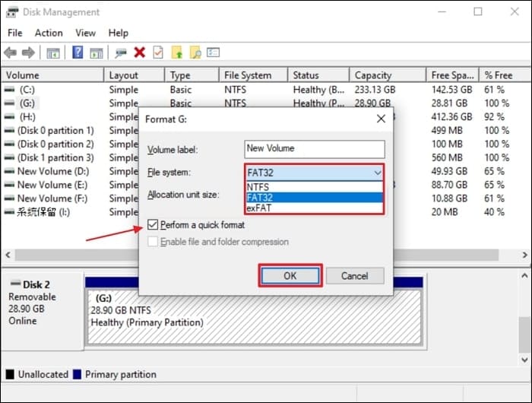The width and height of the screenshot is (532, 403).
Task: Open the File system dropdown
Action: click(314, 173)
